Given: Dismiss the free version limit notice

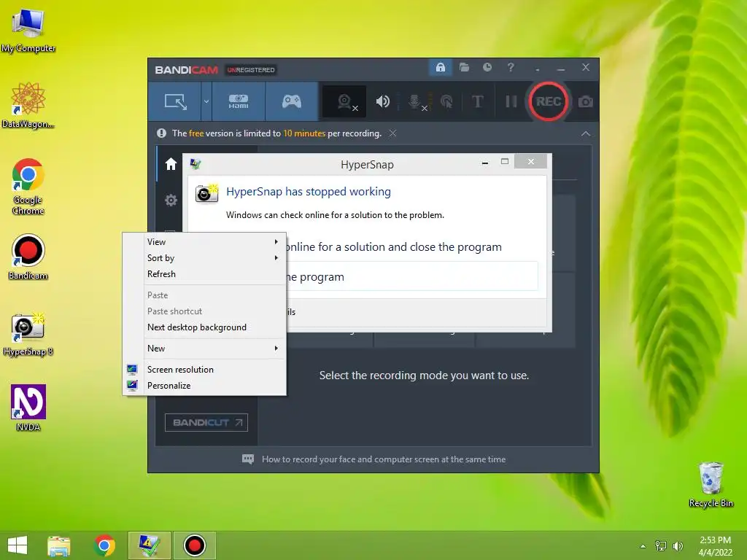Looking at the screenshot, I should 392,133.
